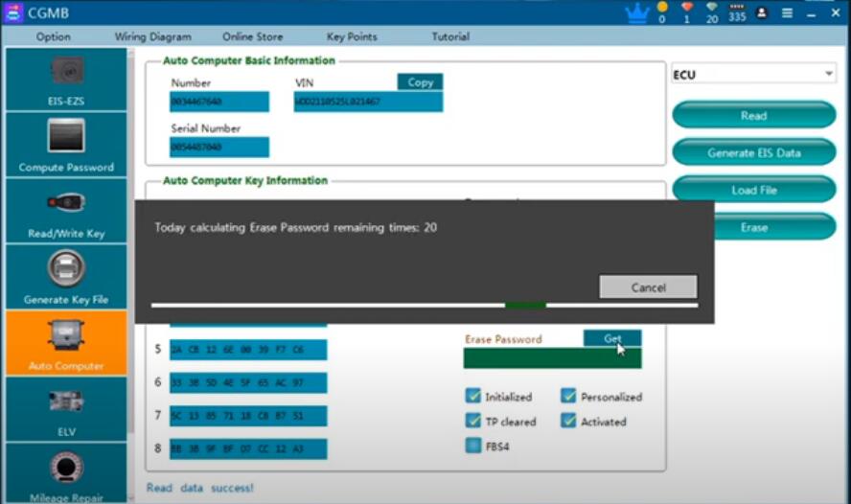This screenshot has width=851, height=504.
Task: Toggle the TP cleared checkbox
Action: tap(472, 422)
